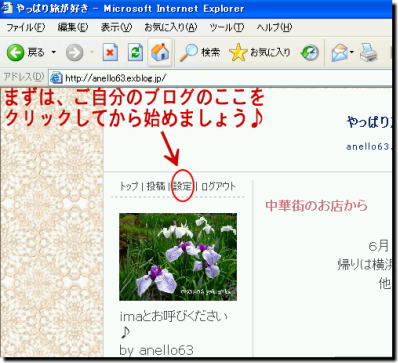398x363 pixels.
Task: Open the 表示(V) menu
Action: (x=116, y=27)
